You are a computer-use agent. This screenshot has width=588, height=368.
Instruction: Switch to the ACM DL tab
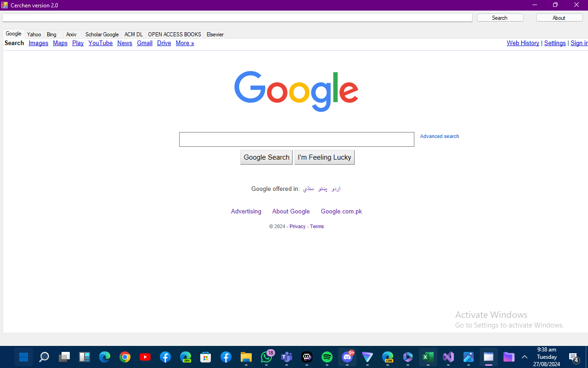point(134,34)
